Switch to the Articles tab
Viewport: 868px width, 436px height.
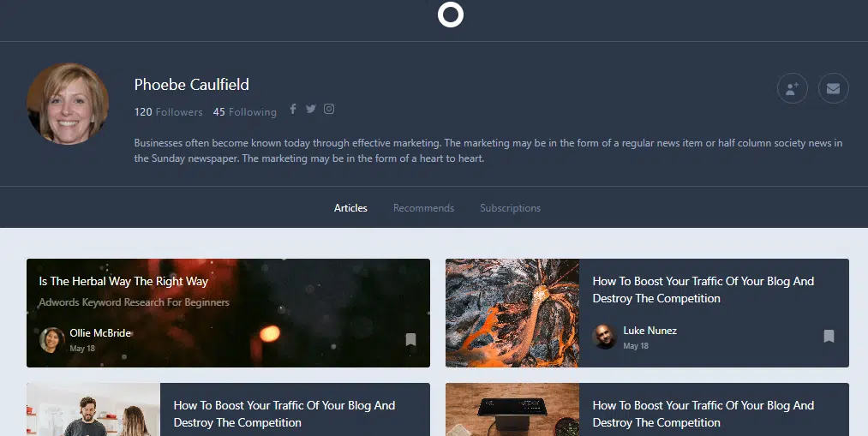click(x=350, y=208)
